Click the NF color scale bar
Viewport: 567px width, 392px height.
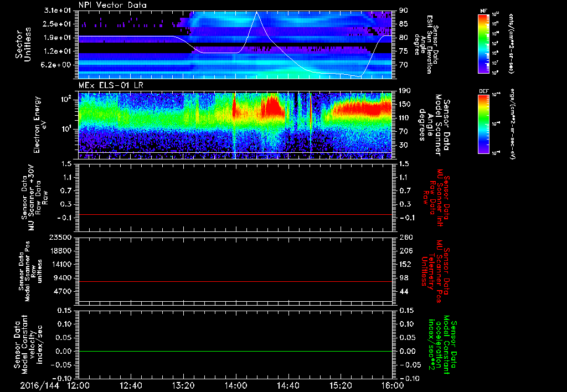(x=483, y=43)
